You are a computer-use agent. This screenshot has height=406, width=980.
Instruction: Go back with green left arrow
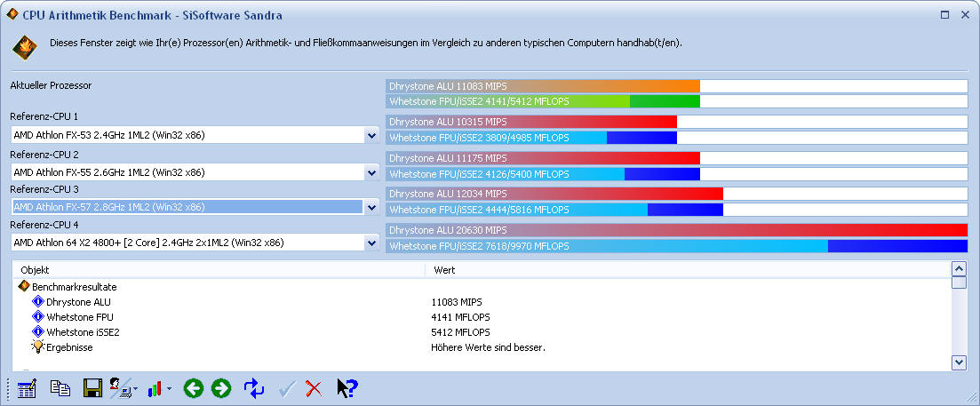coord(193,388)
